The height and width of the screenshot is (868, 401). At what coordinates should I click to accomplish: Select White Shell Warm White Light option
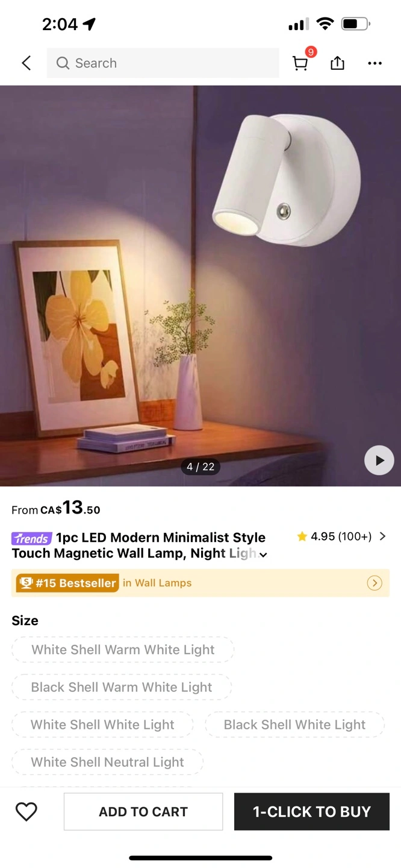tap(123, 650)
